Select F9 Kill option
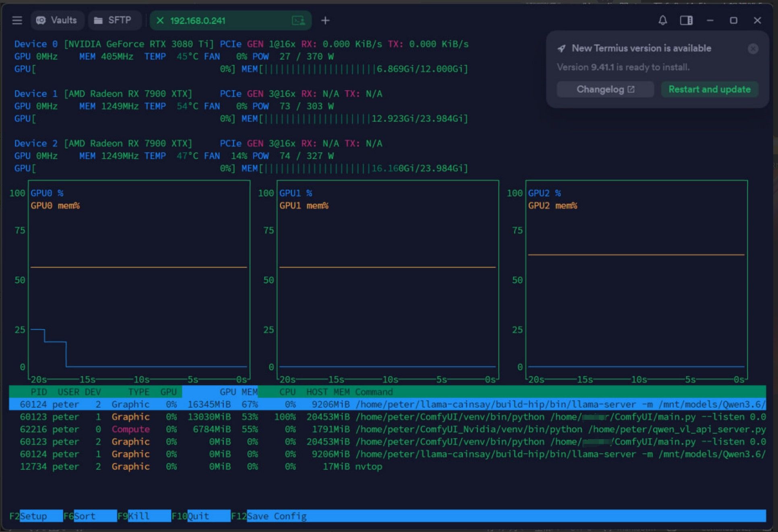Screen dimensions: 778x532 [144, 516]
